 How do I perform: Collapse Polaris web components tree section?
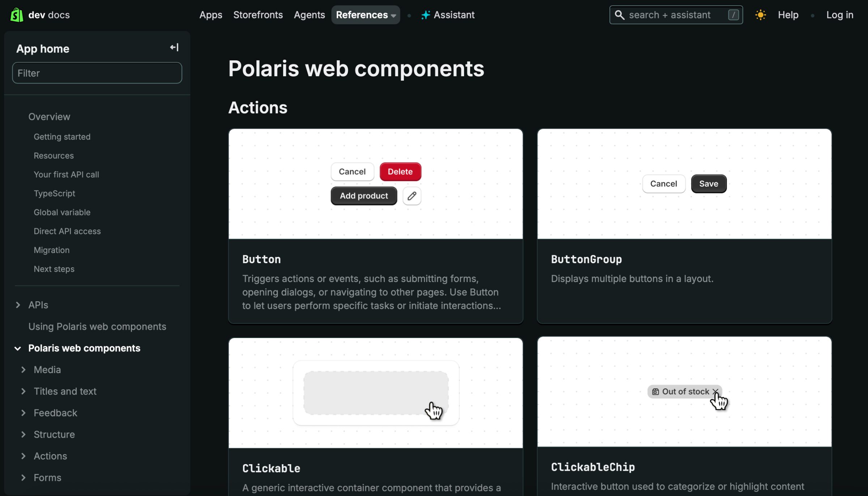point(18,349)
